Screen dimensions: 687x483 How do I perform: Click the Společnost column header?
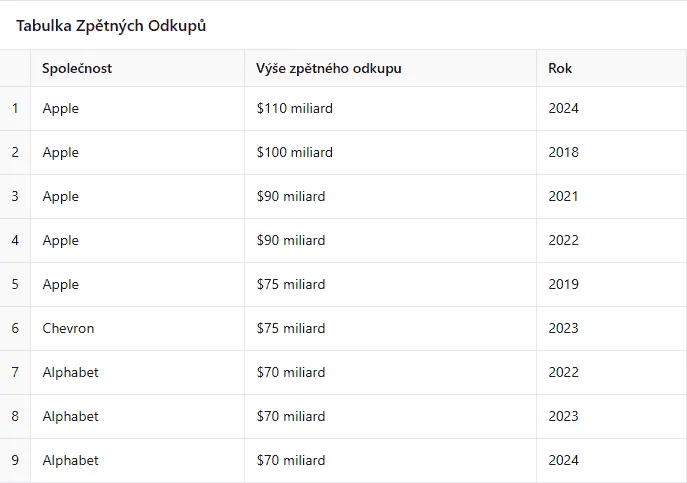point(77,68)
